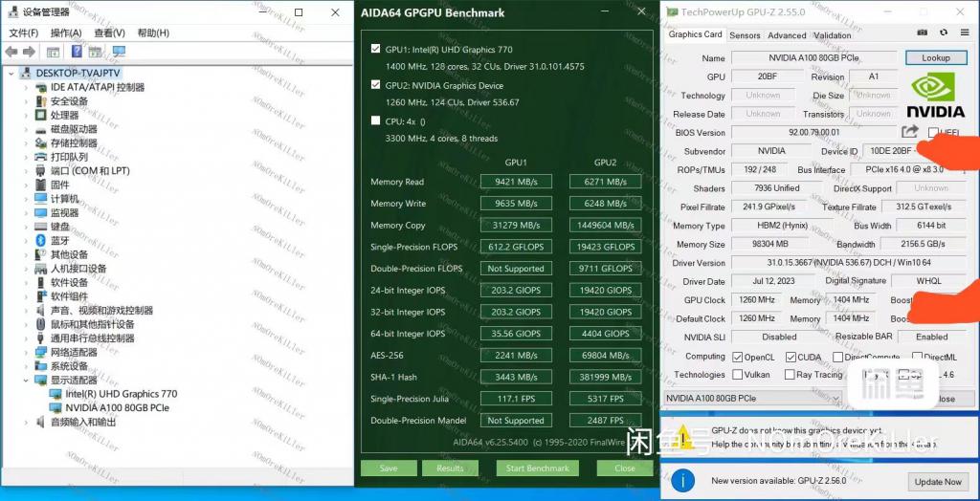The image size is (980, 501).
Task: Click the Lookup button in GPU-Z
Action: (935, 58)
